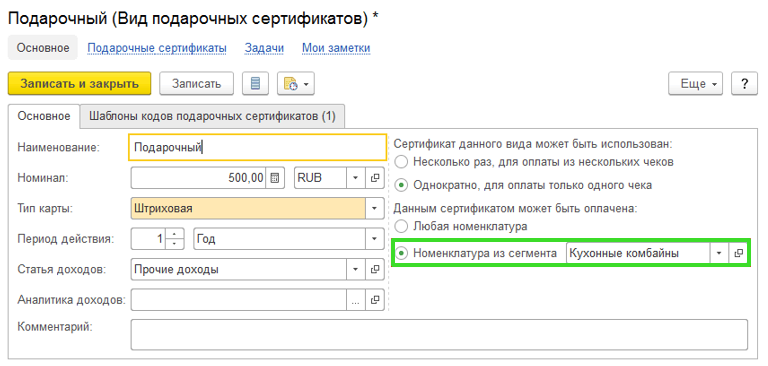Viewport: 768px width, 366px height.
Task: Select 'Однократно, для оплаты только одного чека'
Action: (x=524, y=186)
